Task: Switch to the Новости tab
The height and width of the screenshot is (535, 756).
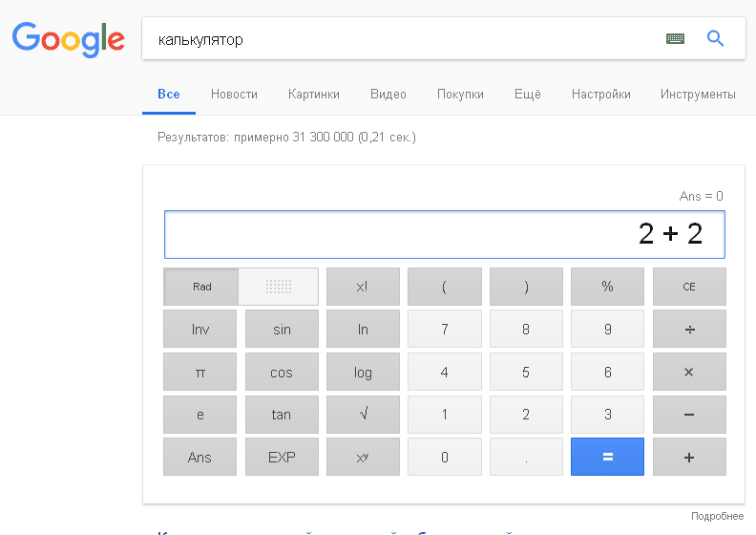Action: coord(234,94)
